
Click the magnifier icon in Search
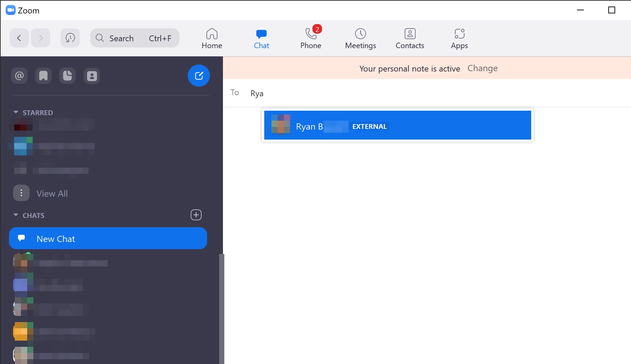100,38
